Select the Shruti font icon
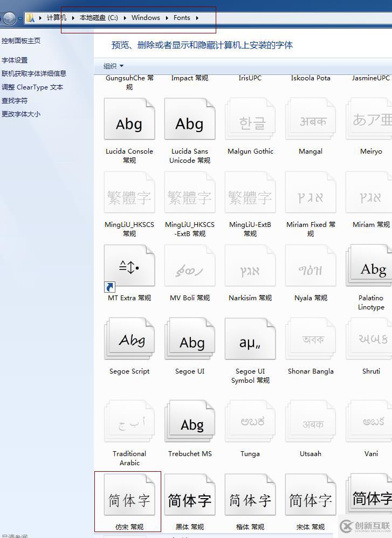The image size is (392, 538). pyautogui.click(x=369, y=339)
